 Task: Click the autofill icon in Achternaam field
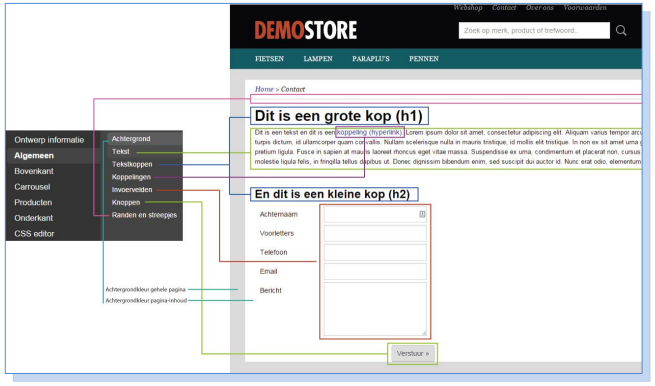click(422, 214)
